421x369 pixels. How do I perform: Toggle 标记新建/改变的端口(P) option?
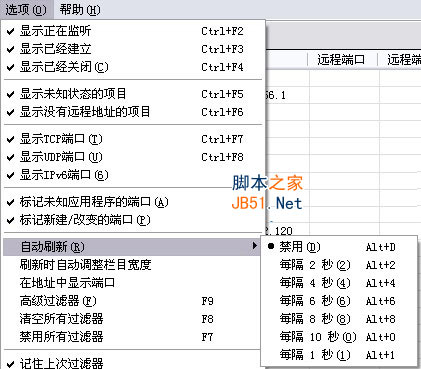[x=132, y=220]
